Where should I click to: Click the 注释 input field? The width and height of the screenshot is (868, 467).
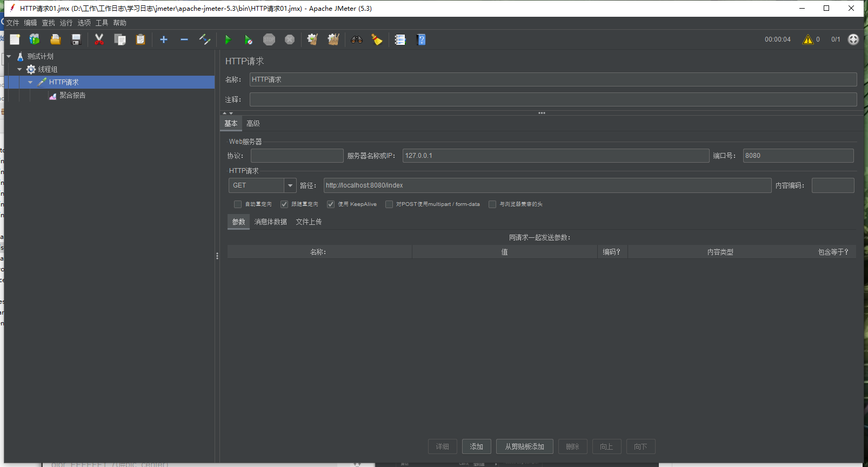coord(553,99)
